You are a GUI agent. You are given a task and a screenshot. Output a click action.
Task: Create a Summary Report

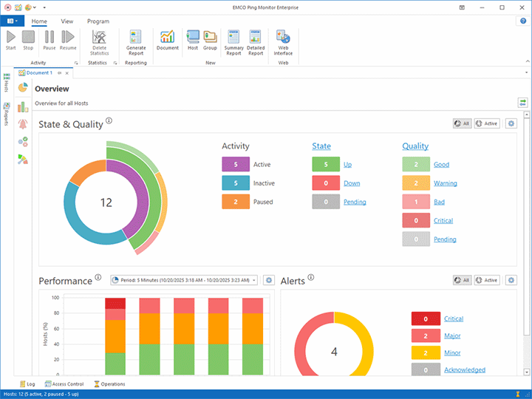[233, 42]
